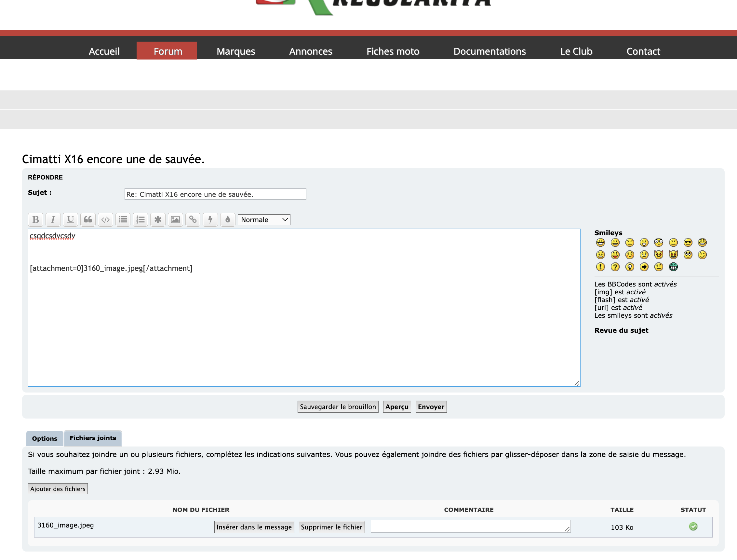The height and width of the screenshot is (560, 737).
Task: Click in the Sujet input field
Action: tap(215, 194)
